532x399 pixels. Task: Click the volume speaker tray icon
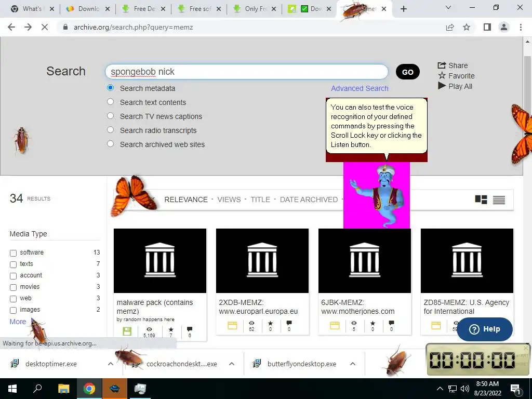click(465, 389)
